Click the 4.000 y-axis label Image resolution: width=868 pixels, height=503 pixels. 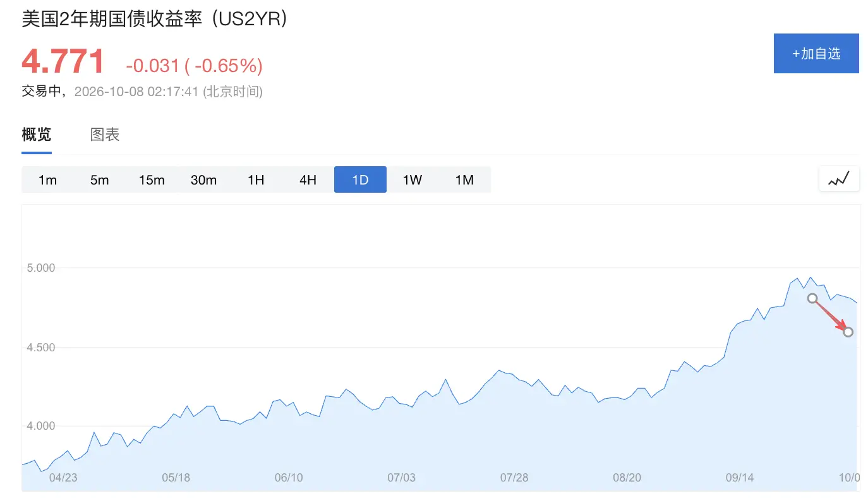[41, 426]
